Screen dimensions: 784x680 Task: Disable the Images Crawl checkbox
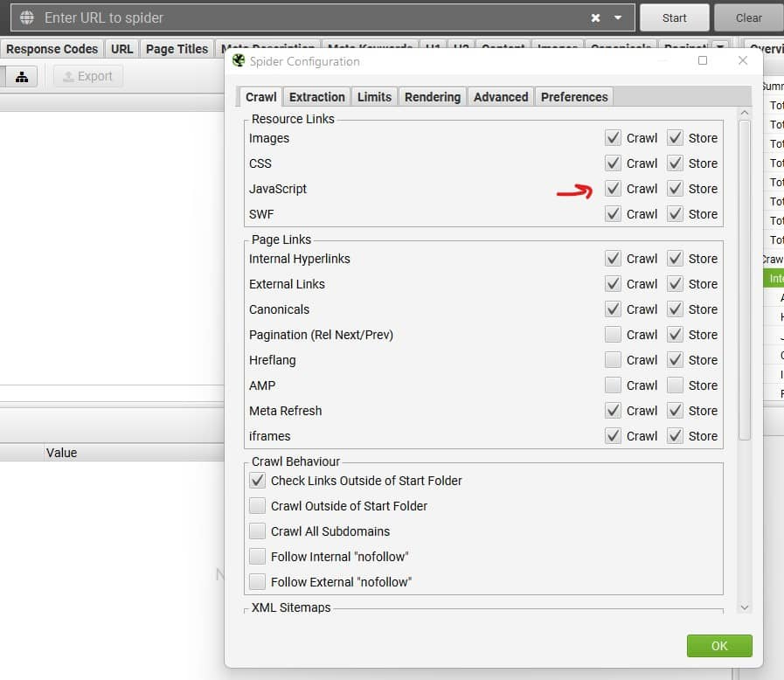[x=613, y=137]
